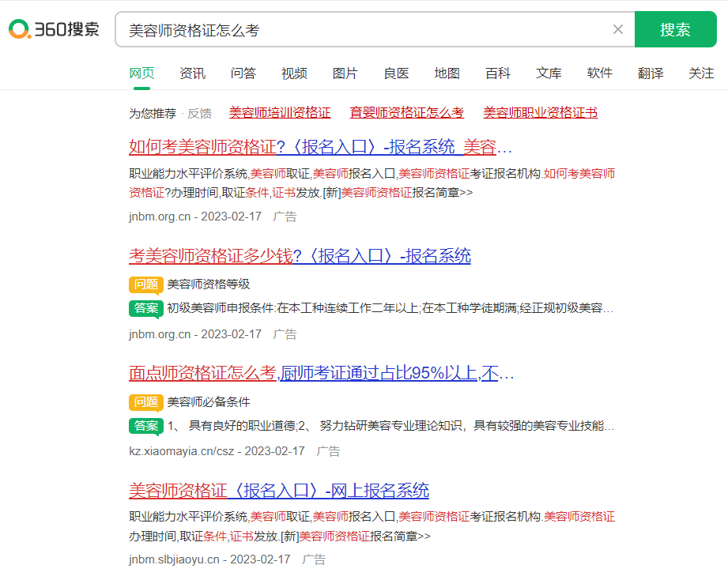This screenshot has height=580, width=728.
Task: Open result 如何考美容师资格证 reported entry
Action: (x=316, y=149)
